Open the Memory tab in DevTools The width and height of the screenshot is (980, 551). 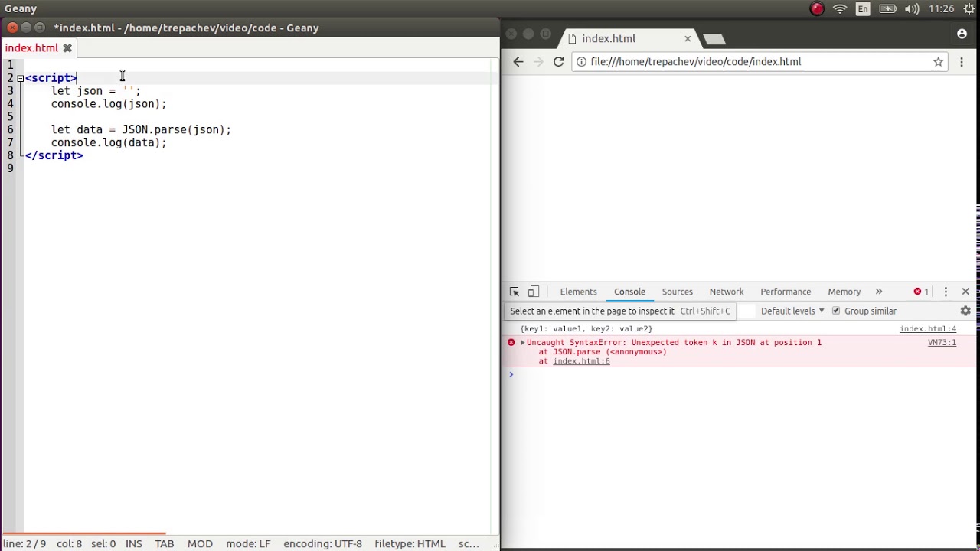pyautogui.click(x=844, y=292)
